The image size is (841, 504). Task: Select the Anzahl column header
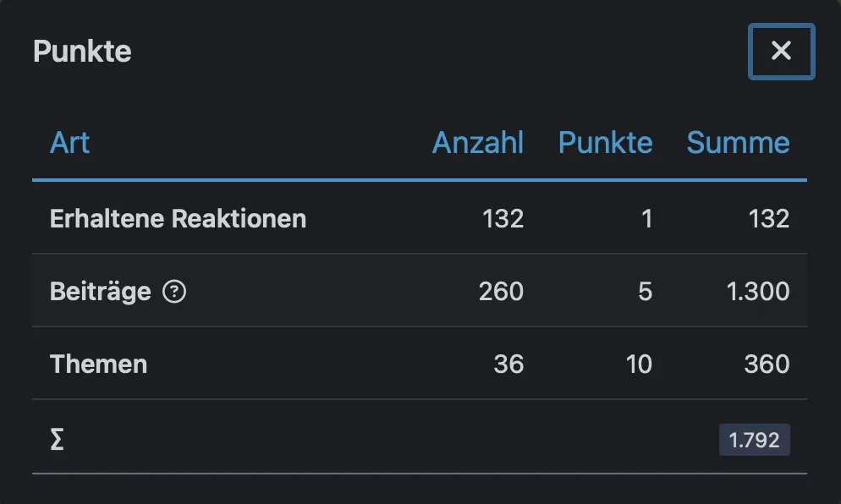coord(478,142)
